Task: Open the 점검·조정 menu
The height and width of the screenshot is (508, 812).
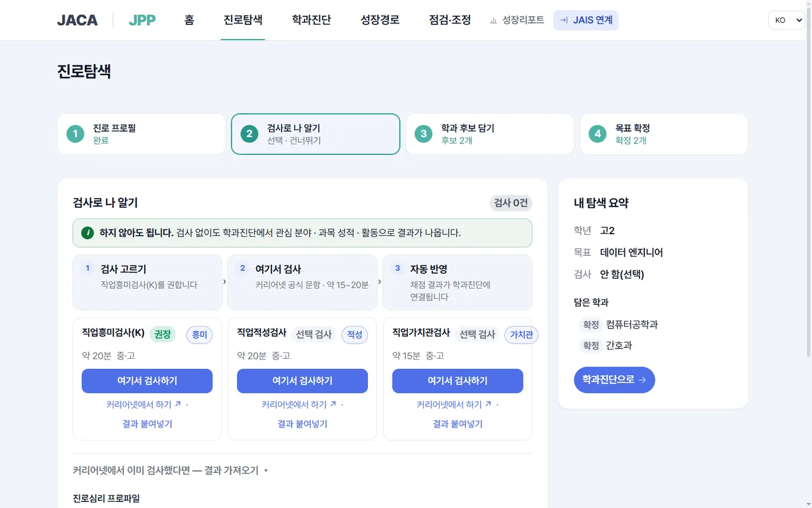Action: tap(450, 20)
